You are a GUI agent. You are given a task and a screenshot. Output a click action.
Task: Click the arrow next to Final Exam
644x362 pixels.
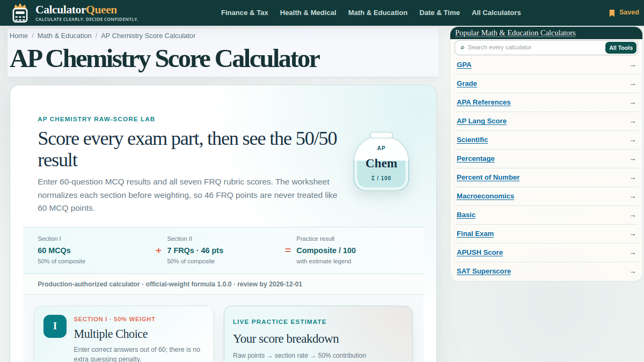(633, 234)
